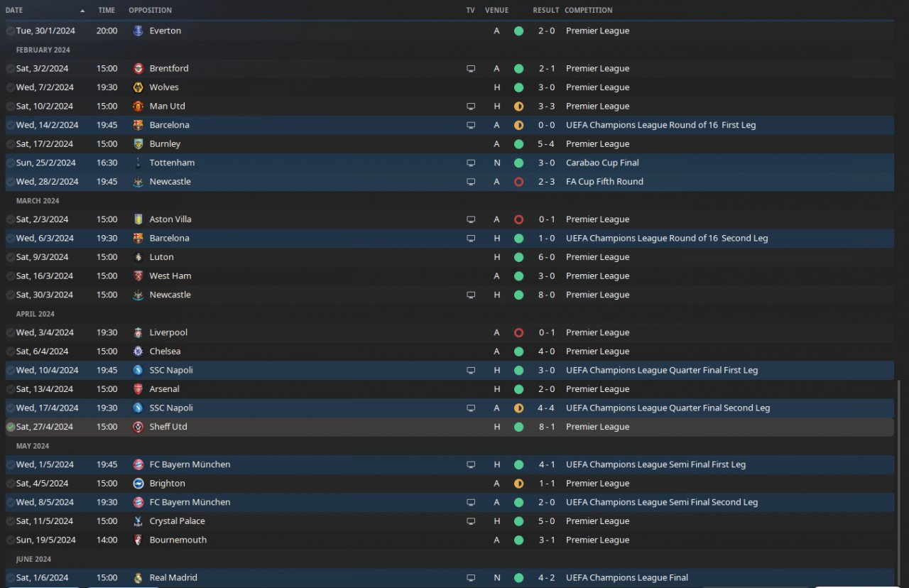Toggle the round marker beside Sat, 1/6/2024
The width and height of the screenshot is (909, 588).
[10, 578]
